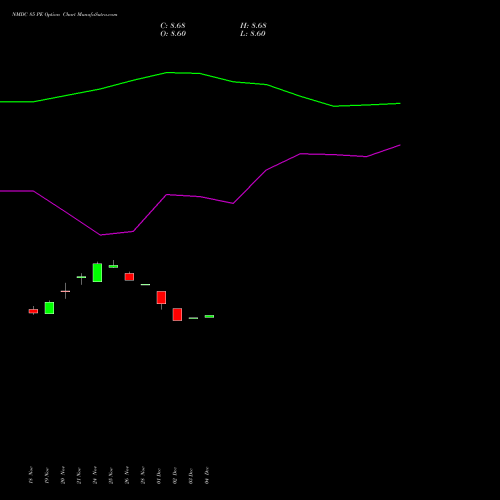Click the small green candle for 21 Nov

tap(81, 277)
